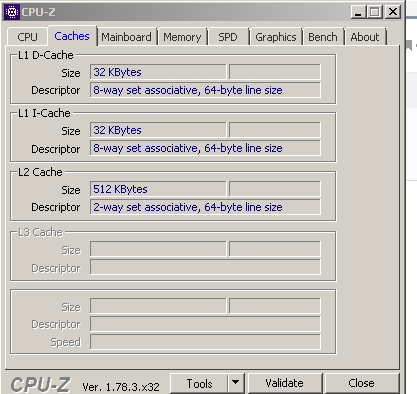Minimize the CPU-Z window

[x=358, y=12]
